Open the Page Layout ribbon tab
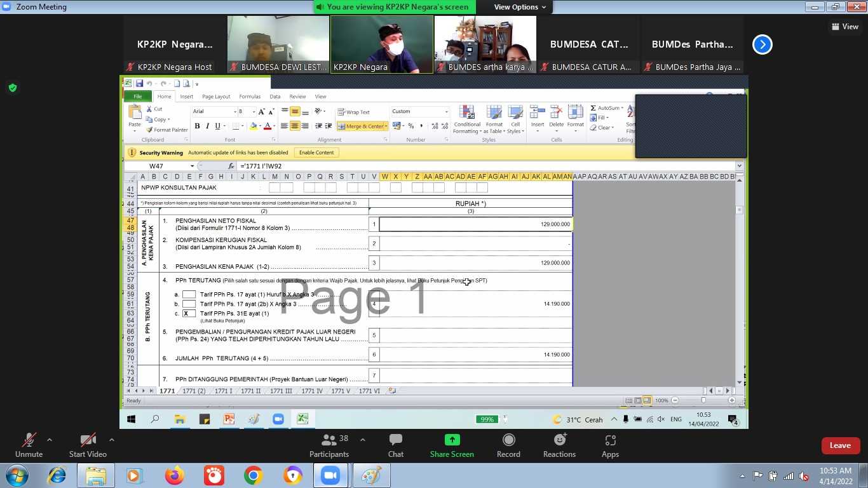868x488 pixels. coord(216,97)
